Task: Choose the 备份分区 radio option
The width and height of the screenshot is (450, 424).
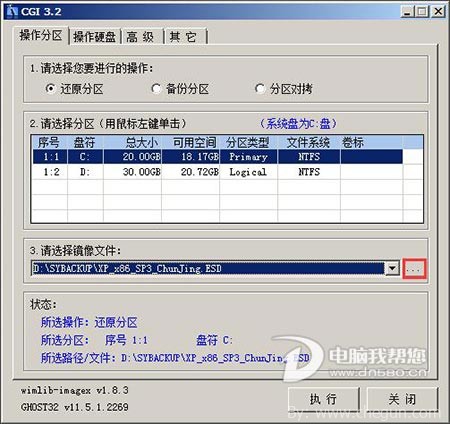Action: point(180,89)
